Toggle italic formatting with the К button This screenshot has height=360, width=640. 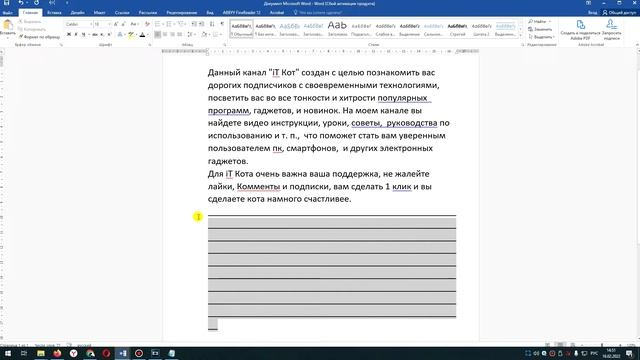pyautogui.click(x=76, y=35)
